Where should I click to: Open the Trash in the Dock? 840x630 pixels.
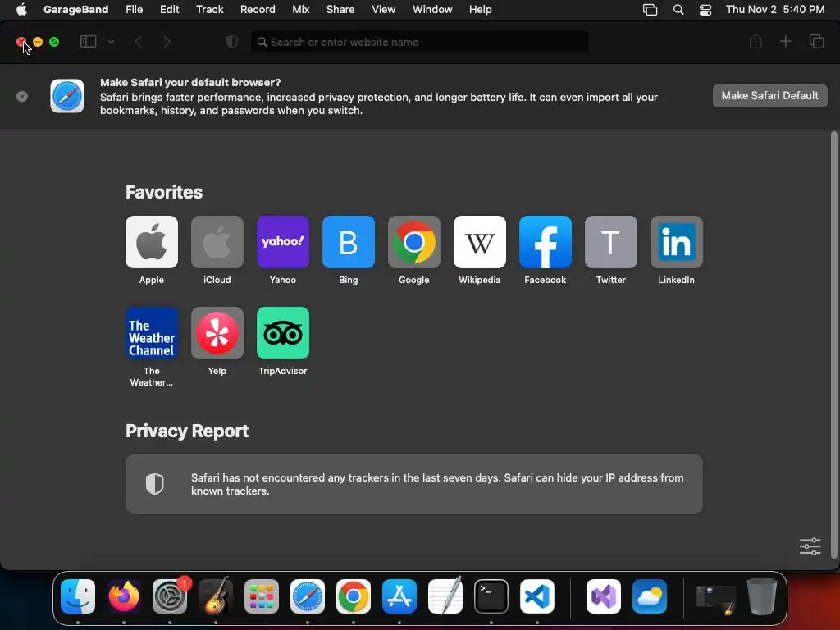tap(762, 596)
